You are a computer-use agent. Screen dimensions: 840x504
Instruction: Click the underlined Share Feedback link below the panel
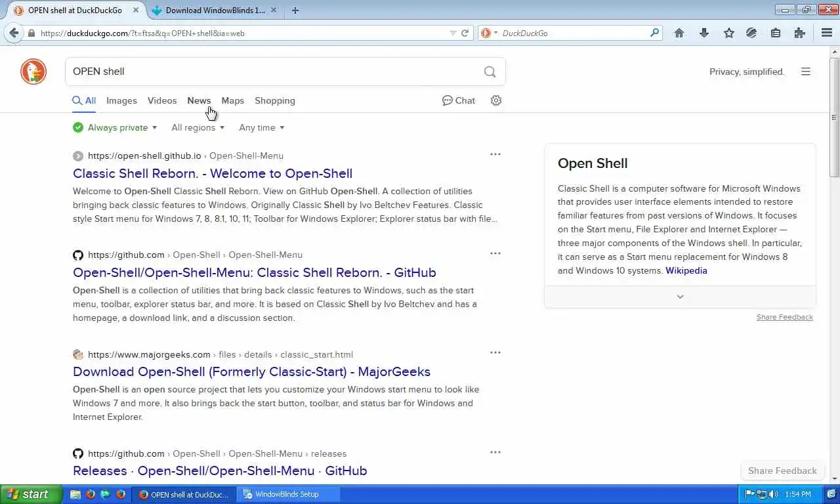point(785,317)
